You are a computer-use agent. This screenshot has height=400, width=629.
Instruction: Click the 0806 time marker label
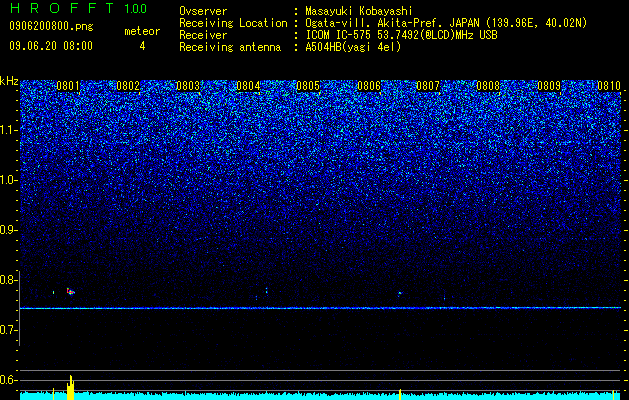[369, 86]
